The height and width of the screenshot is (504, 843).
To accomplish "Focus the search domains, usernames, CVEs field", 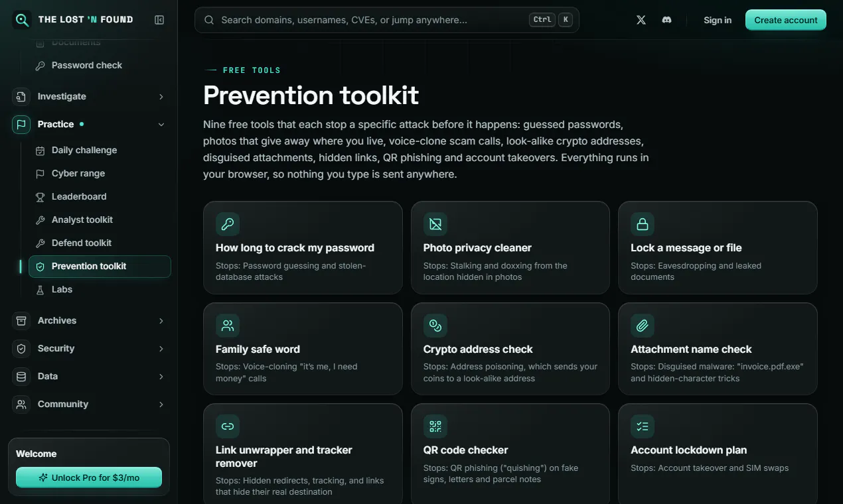I will click(x=387, y=20).
